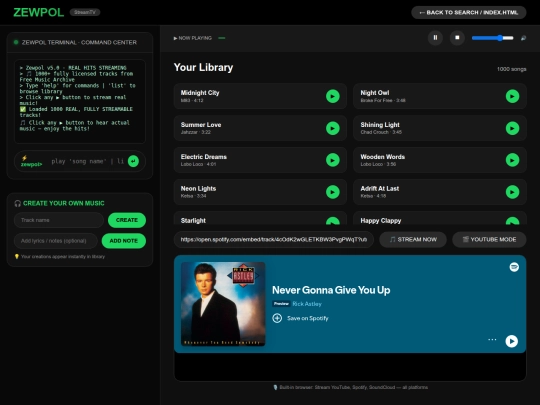Click the terminal command input field
This screenshot has width=540, height=405.
[87, 161]
